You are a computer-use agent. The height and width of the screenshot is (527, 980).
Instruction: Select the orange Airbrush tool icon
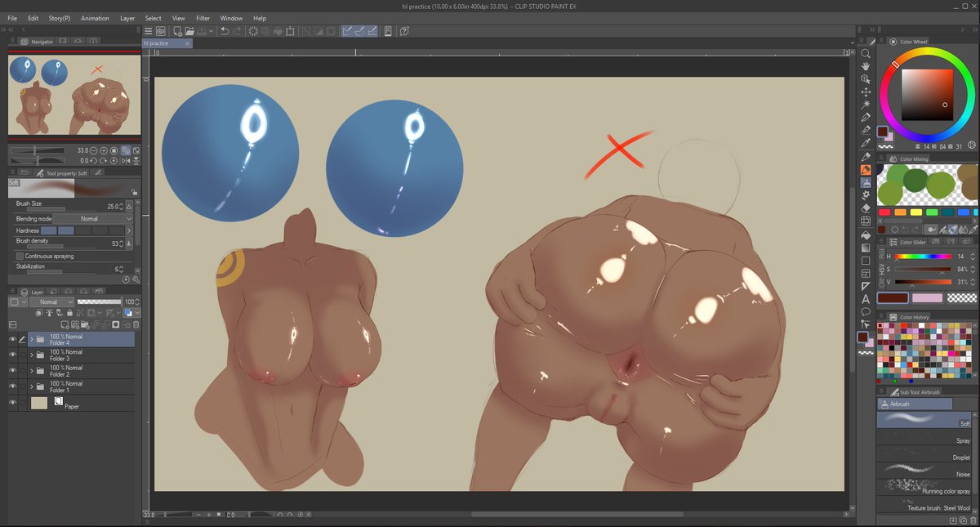pyautogui.click(x=866, y=170)
